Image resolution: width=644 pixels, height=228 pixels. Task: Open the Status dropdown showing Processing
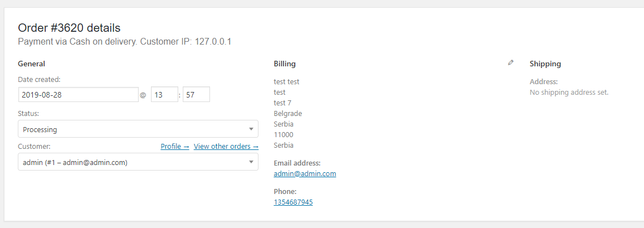(x=138, y=129)
